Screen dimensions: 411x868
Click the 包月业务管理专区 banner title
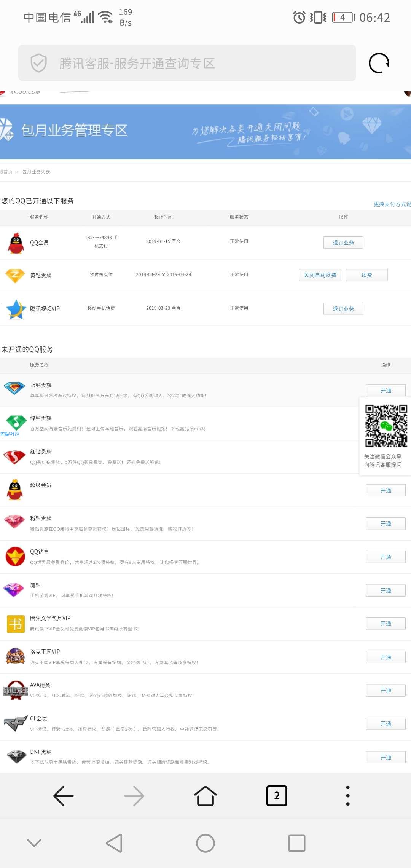pyautogui.click(x=74, y=130)
